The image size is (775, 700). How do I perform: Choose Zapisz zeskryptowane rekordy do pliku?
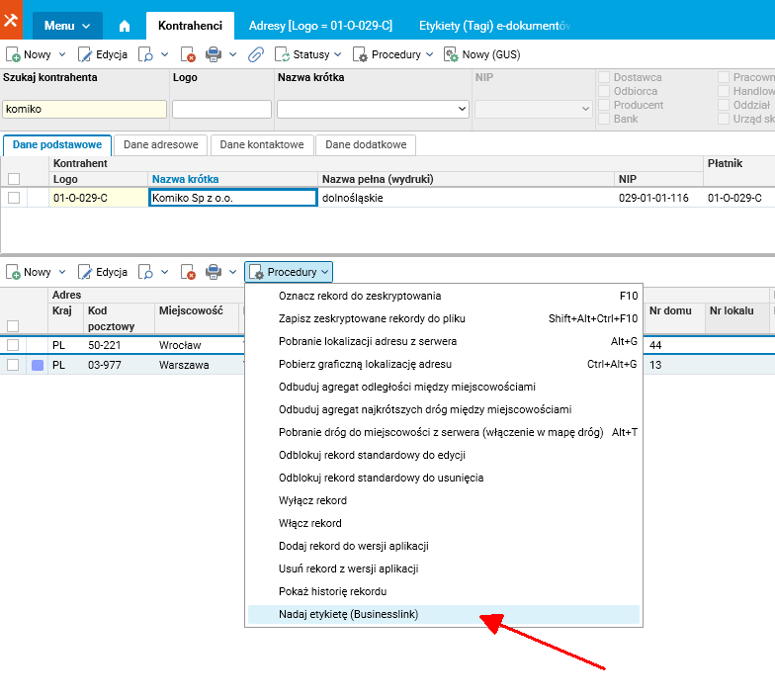point(444,318)
